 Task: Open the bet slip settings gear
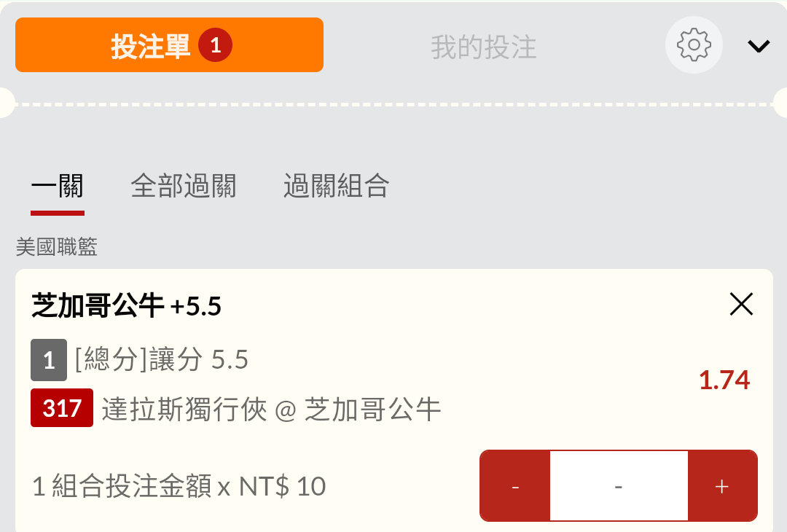(694, 45)
